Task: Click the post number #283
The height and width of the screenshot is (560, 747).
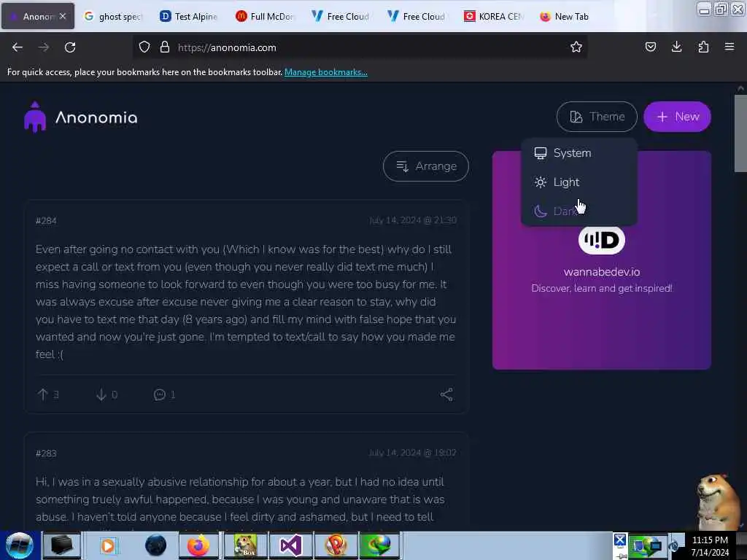Action: [46, 454]
